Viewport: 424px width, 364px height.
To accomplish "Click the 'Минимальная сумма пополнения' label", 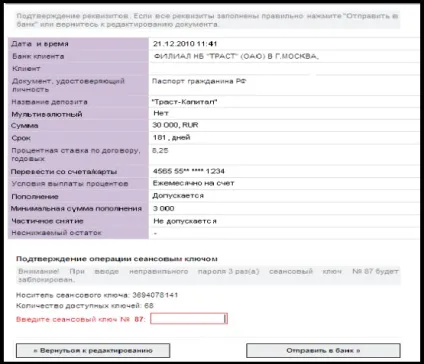I will click(x=76, y=209).
